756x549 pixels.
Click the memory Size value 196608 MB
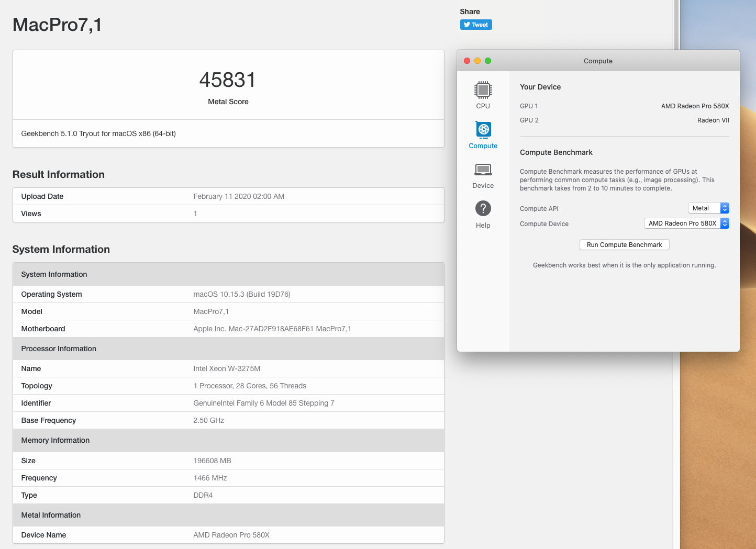click(x=212, y=461)
